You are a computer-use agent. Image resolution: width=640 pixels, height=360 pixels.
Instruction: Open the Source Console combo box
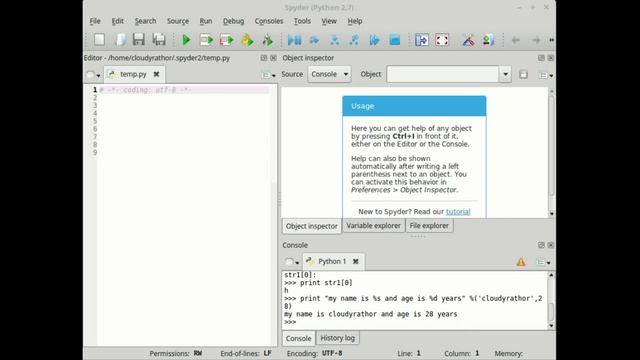(x=329, y=74)
